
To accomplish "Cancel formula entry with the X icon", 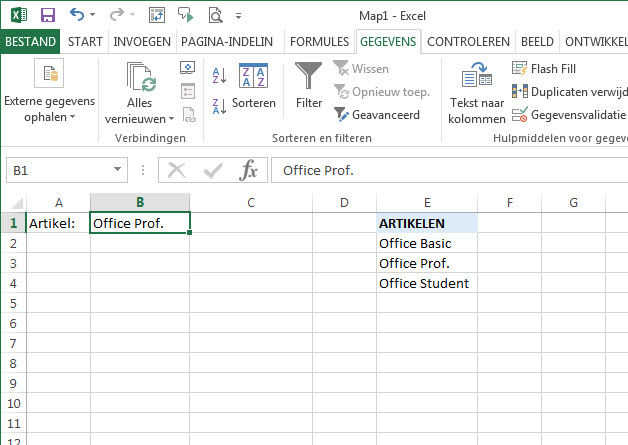I will (x=176, y=170).
